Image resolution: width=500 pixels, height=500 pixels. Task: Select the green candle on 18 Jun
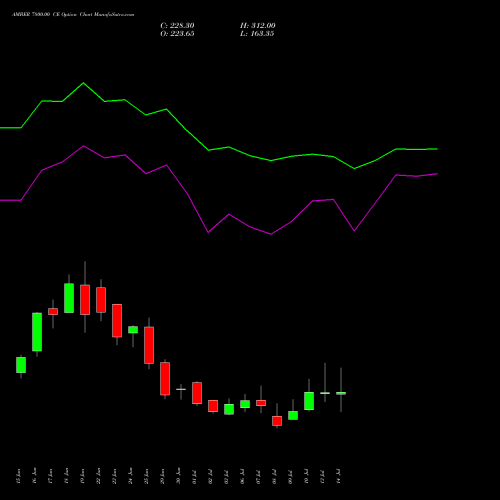(69, 298)
